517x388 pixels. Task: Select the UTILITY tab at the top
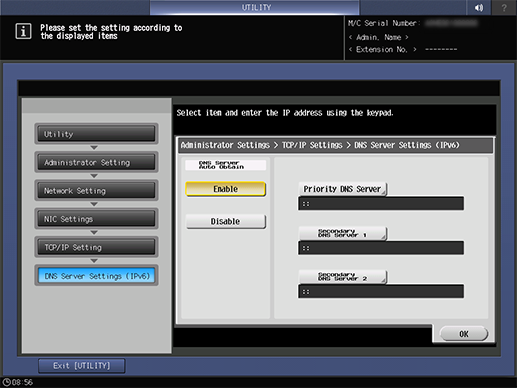tap(255, 7)
